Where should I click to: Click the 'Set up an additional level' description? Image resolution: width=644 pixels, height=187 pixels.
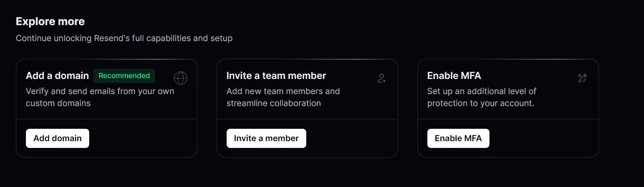pos(482,97)
